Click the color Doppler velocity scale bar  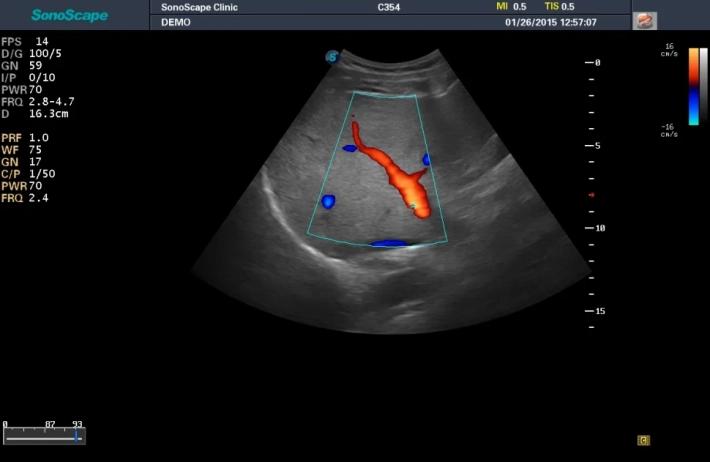coord(693,85)
